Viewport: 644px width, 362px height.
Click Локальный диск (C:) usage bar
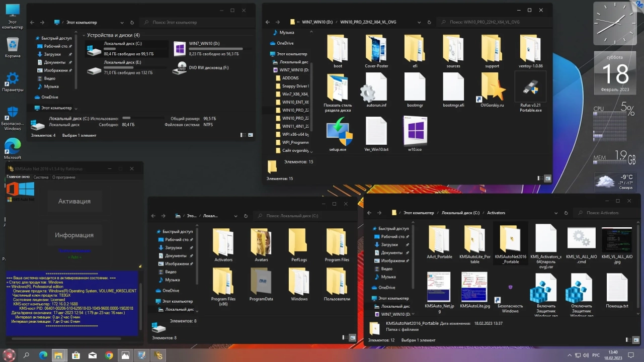[x=134, y=49]
